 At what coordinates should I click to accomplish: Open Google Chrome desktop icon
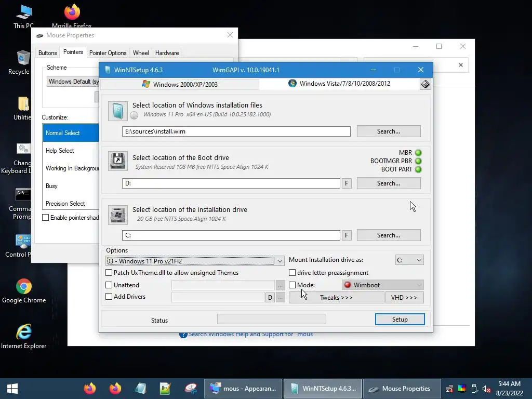(x=24, y=291)
